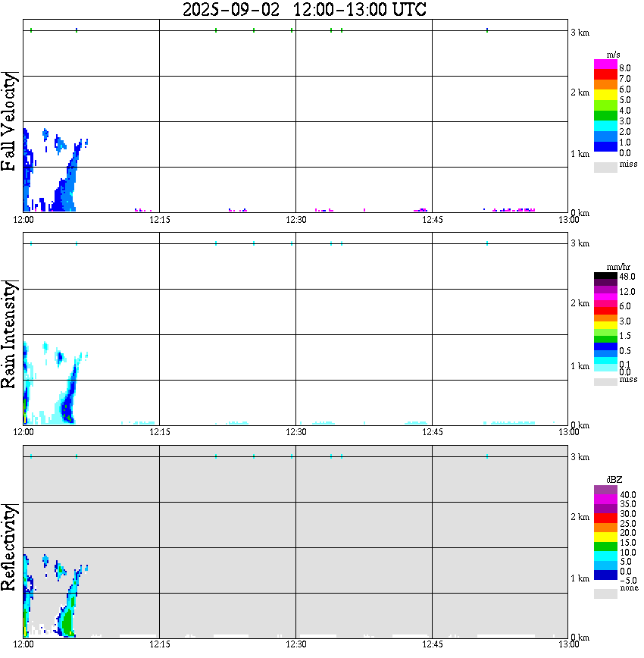Click the yellow swatch in the m/s legend
This screenshot has width=644, height=658.
tap(605, 95)
